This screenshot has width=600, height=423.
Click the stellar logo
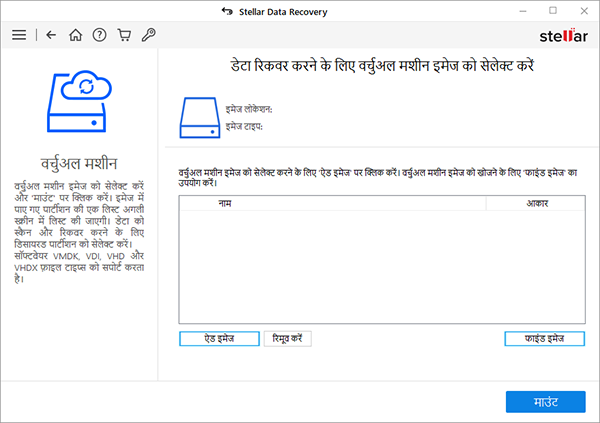coord(563,36)
